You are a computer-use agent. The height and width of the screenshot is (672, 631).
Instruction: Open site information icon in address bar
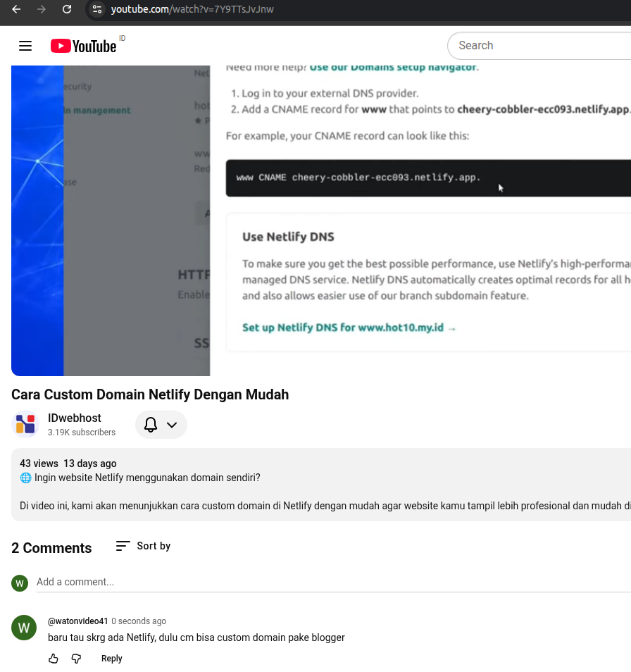point(97,9)
